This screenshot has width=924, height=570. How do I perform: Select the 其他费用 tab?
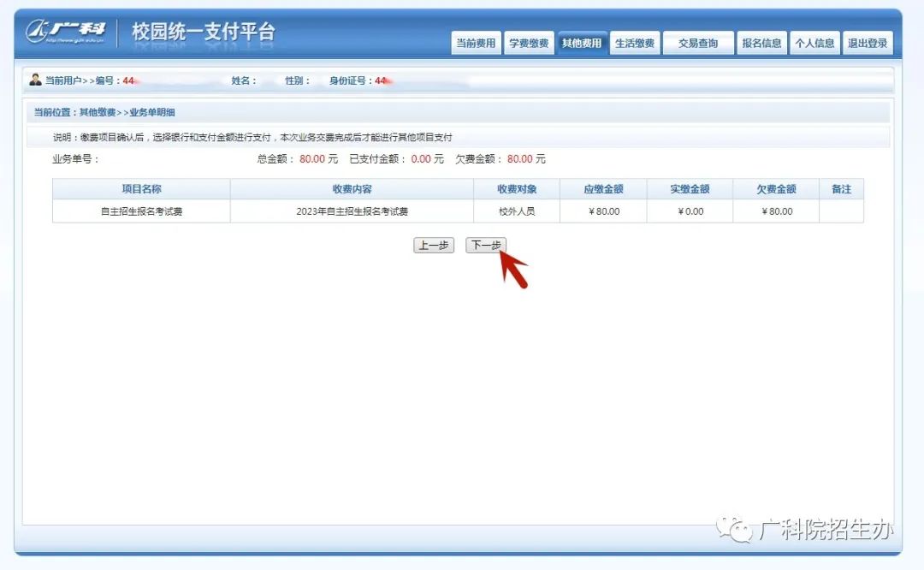[x=582, y=44]
